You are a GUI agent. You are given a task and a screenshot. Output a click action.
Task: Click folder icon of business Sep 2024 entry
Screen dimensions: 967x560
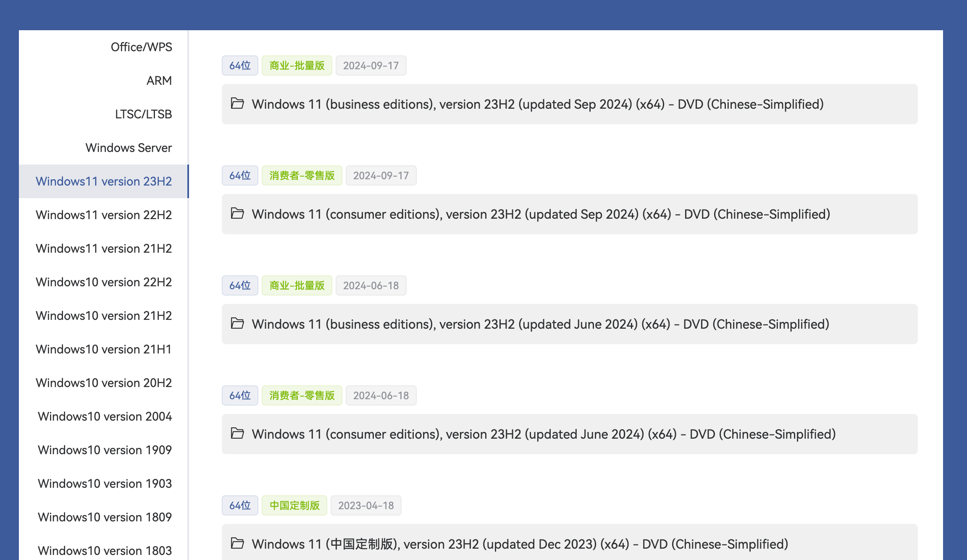(237, 103)
